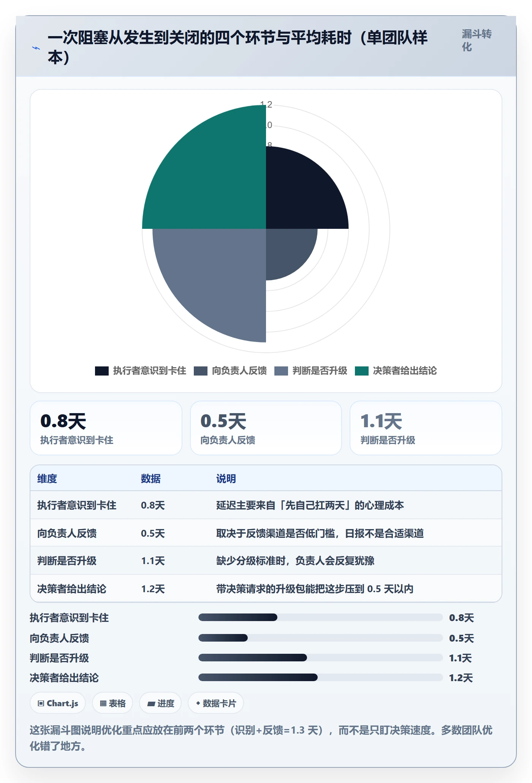Click the 数据卡片 chip
The width and height of the screenshot is (532, 783).
[216, 703]
